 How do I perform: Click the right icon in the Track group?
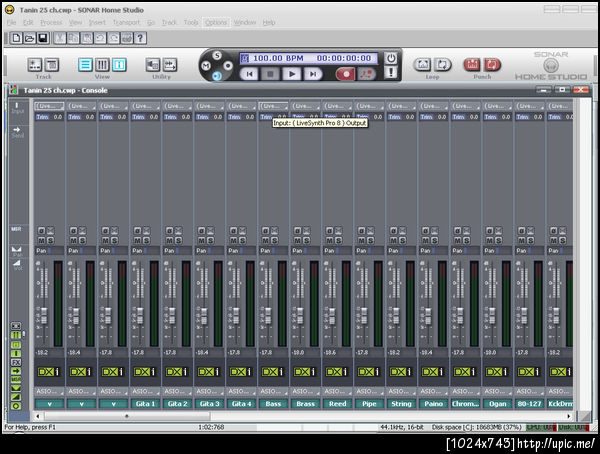click(x=52, y=65)
